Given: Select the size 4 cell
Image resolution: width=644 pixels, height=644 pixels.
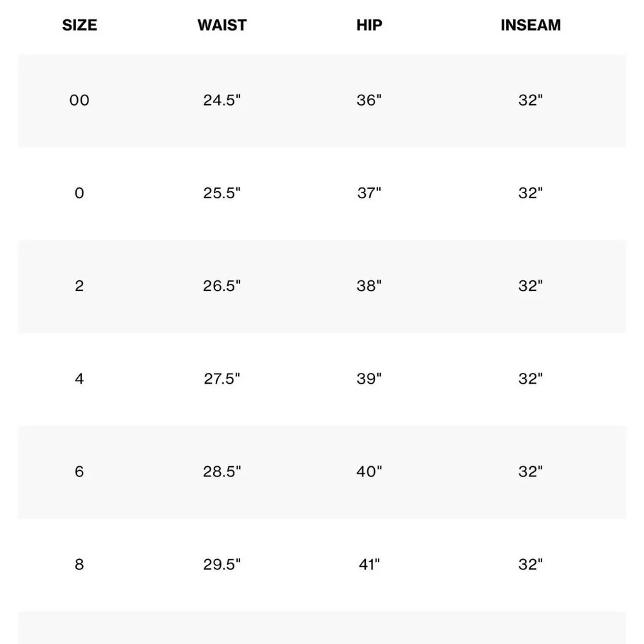Looking at the screenshot, I should coord(79,379).
